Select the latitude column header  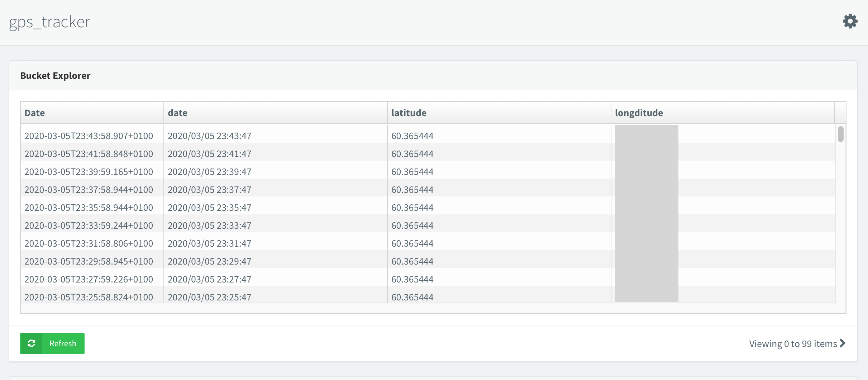pyautogui.click(x=409, y=113)
